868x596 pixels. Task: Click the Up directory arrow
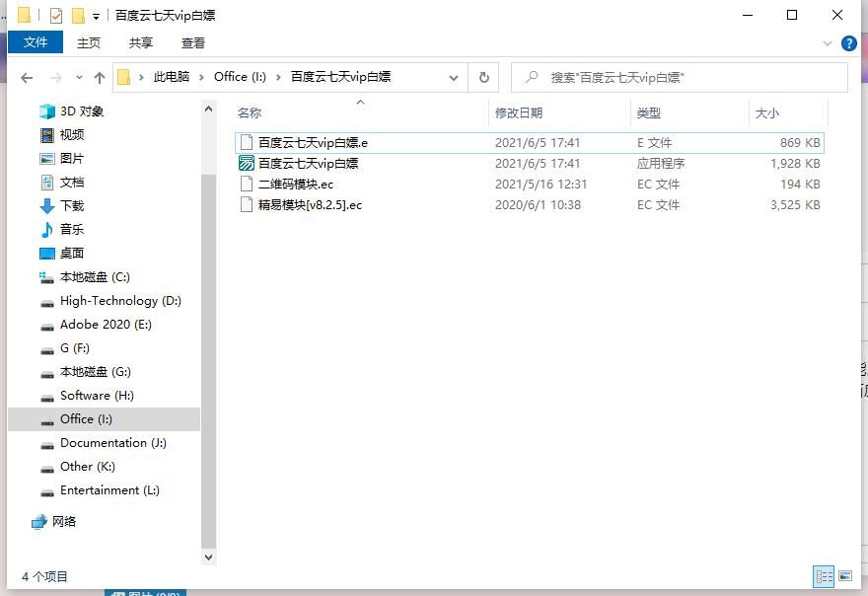tap(100, 78)
